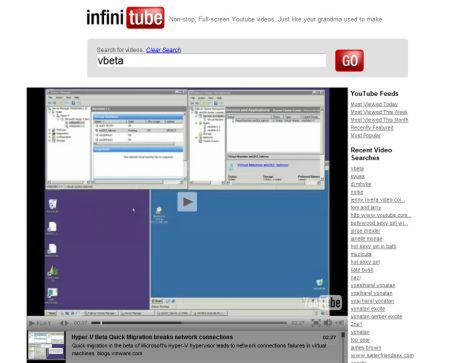
Task: Click the previous video arrow in the player bar
Action: 62,323
